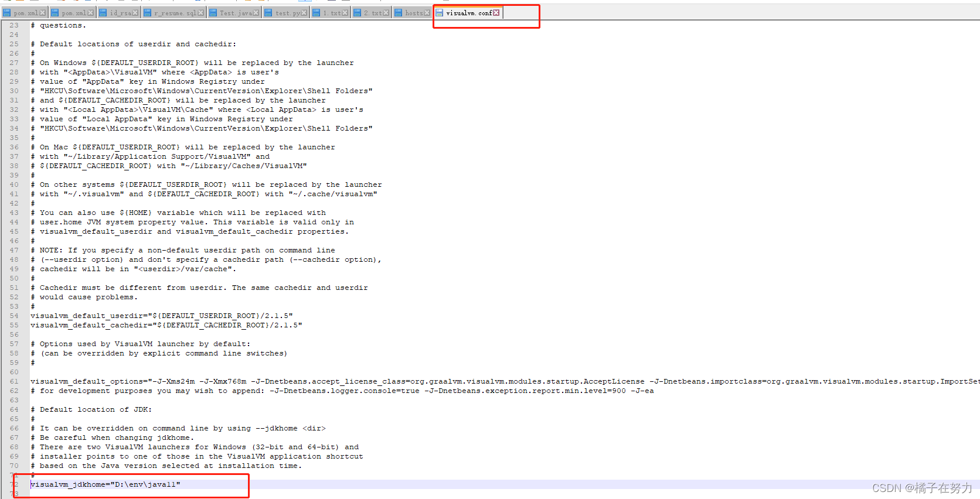980x499 pixels.
Task: Close the 2.txt tab
Action: (x=386, y=13)
